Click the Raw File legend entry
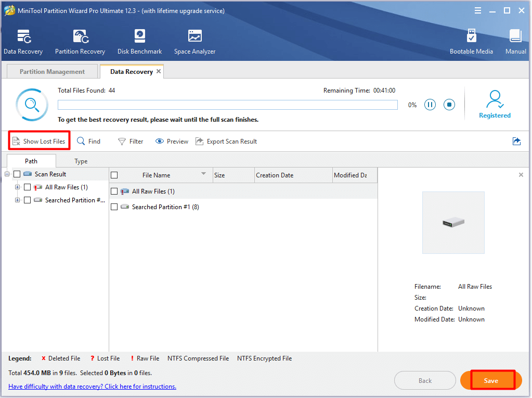This screenshot has height=398, width=532. pos(145,358)
